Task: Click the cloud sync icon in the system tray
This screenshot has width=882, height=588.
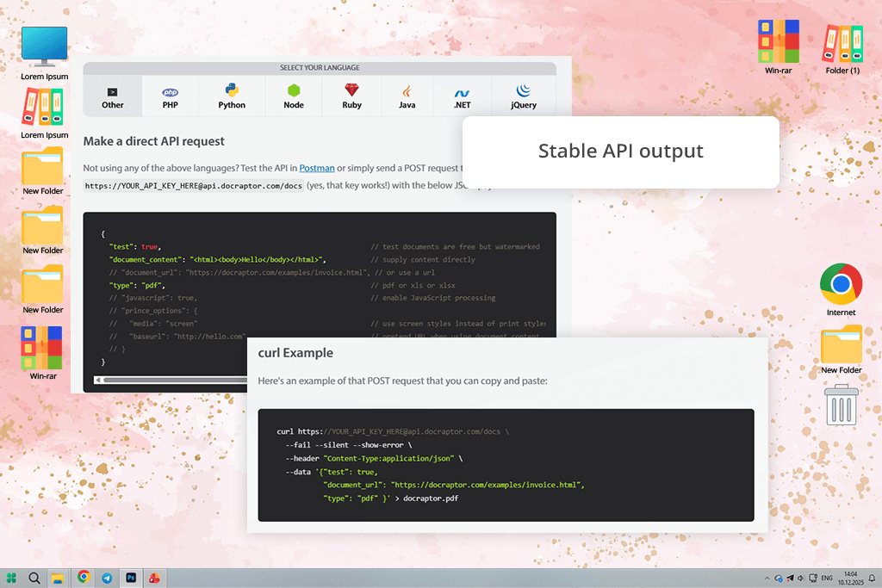Action: point(779,578)
